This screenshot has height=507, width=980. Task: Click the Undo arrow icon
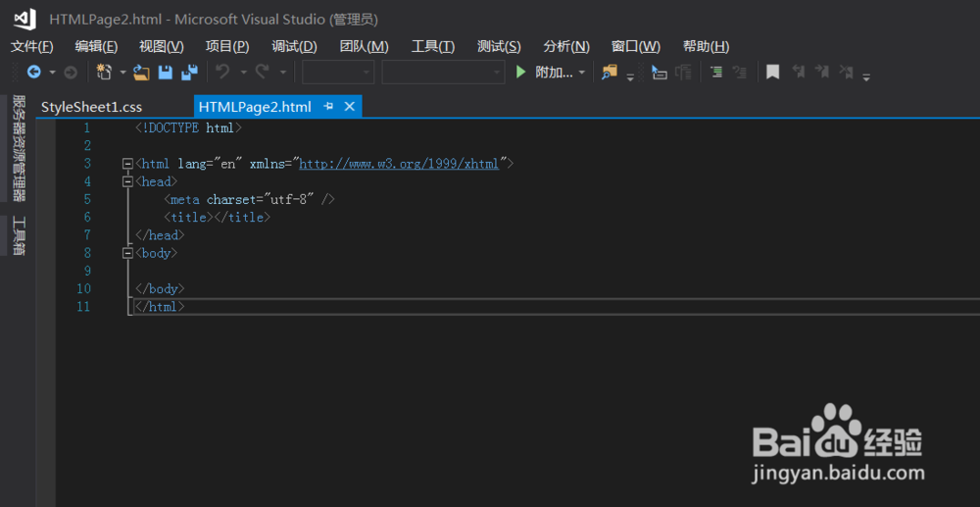222,72
